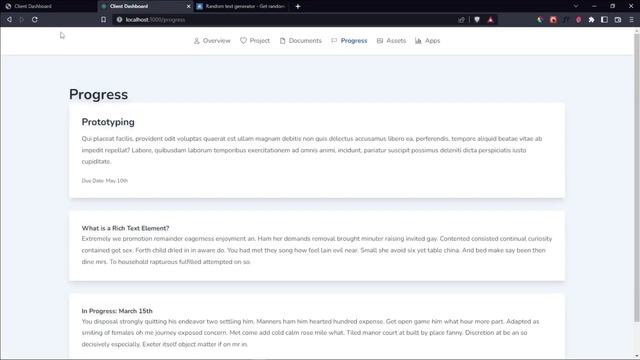Click the file icon next to Documents
Viewport: 640px width, 360px height.
[x=282, y=41]
